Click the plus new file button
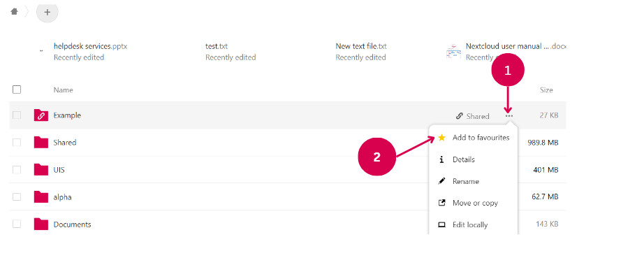 47,12
